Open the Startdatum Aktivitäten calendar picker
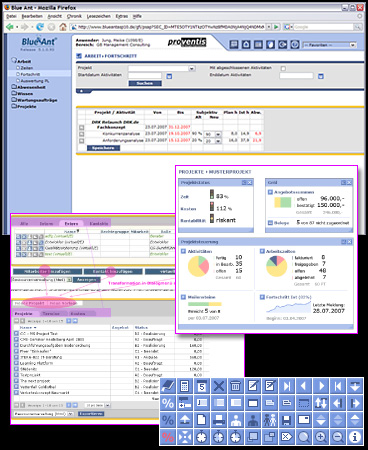Screen dimensions: 368x450 click(x=169, y=76)
